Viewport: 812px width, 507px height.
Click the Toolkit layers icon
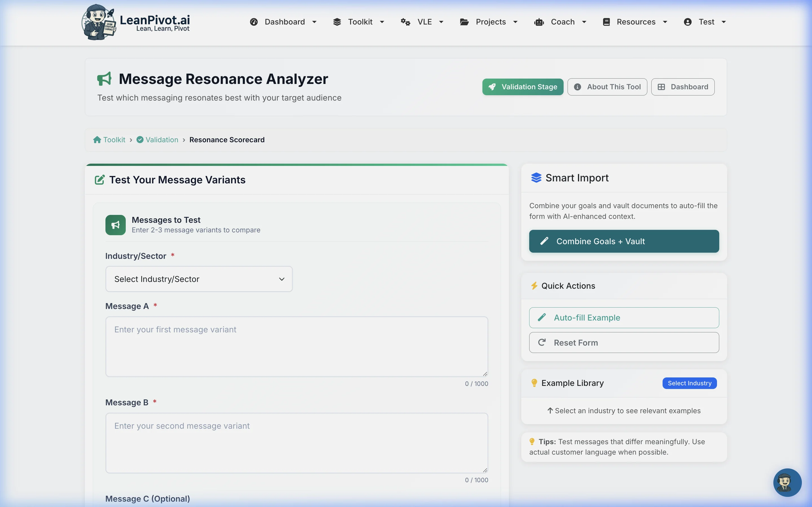(338, 21)
